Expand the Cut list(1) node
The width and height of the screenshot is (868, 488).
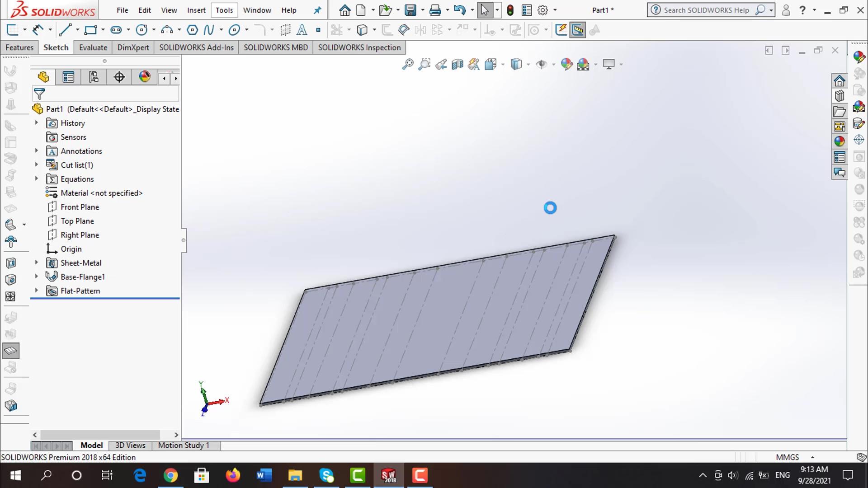(x=37, y=165)
